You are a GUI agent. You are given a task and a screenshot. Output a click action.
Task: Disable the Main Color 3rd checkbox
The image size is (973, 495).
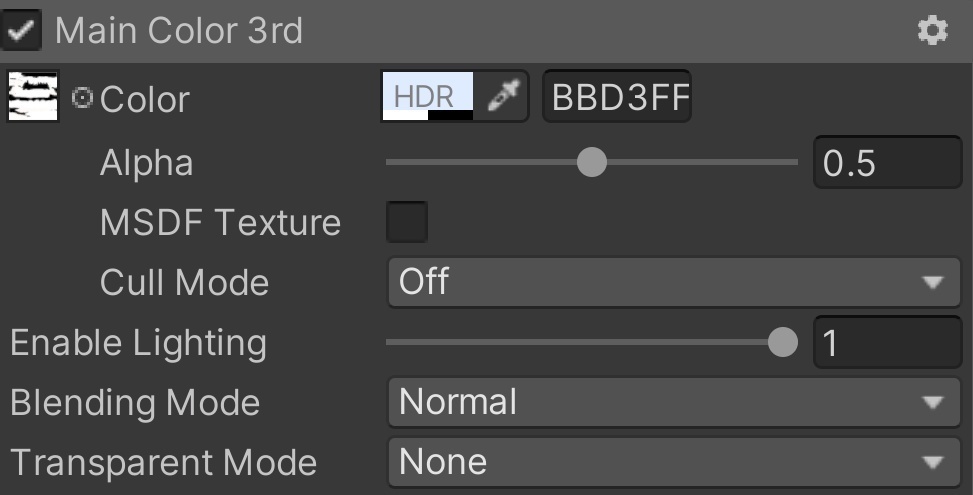(22, 31)
